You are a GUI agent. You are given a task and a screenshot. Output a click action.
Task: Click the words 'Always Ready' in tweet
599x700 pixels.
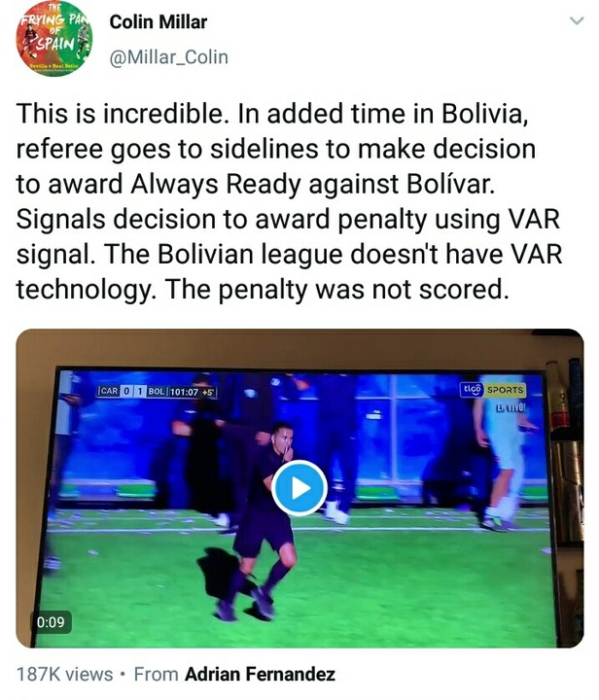pyautogui.click(x=215, y=184)
